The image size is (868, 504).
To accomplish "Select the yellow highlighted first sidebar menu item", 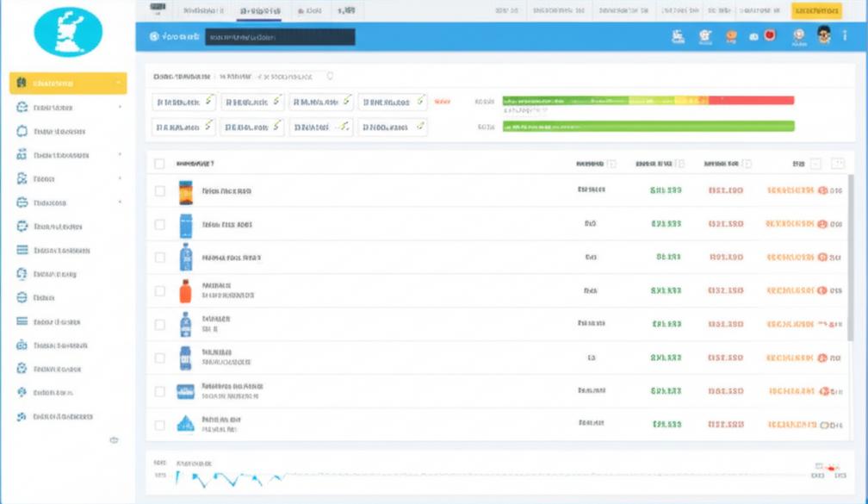I will [x=68, y=83].
